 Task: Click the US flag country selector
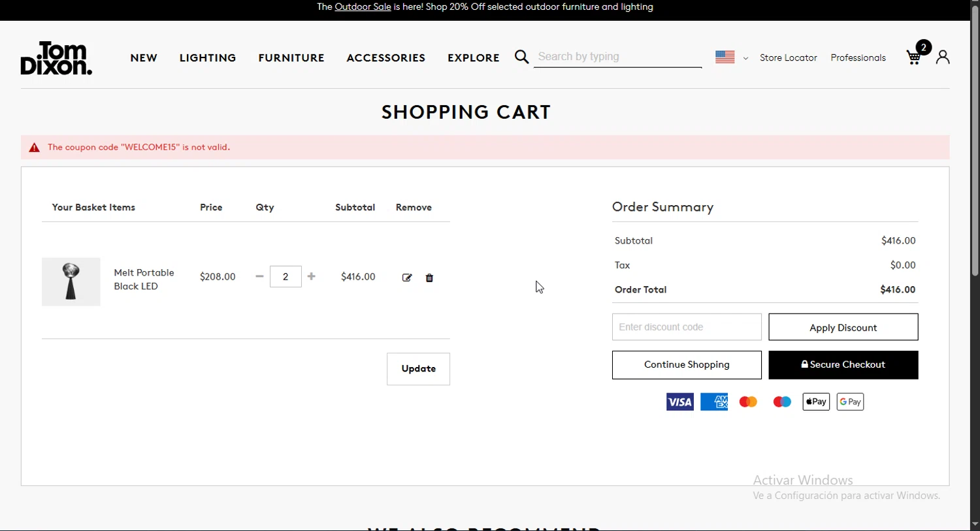click(x=725, y=57)
